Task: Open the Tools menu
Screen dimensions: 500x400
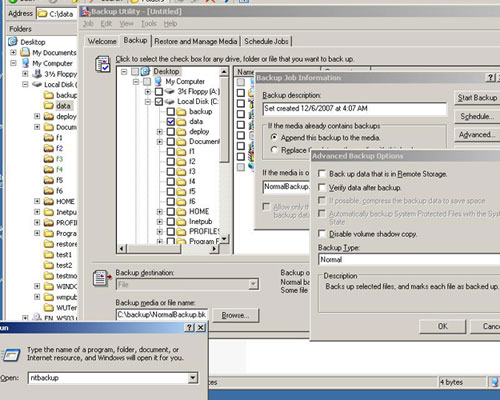Action: pyautogui.click(x=149, y=24)
